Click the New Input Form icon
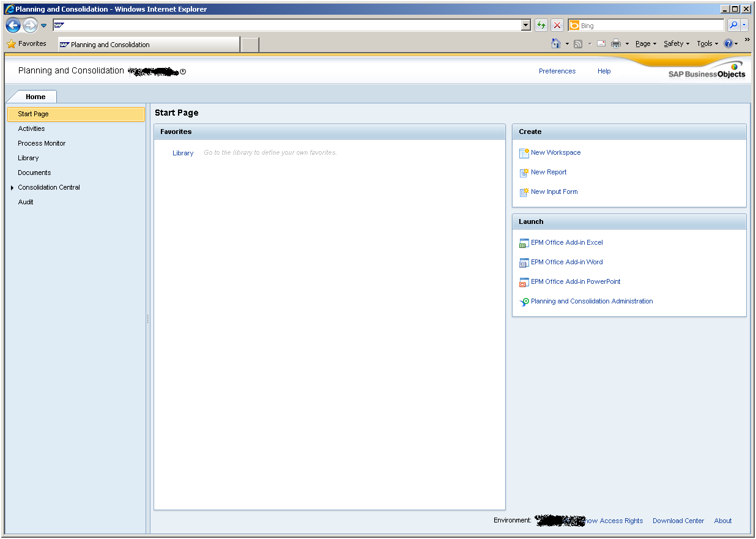This screenshot has height=539, width=756. tap(524, 192)
